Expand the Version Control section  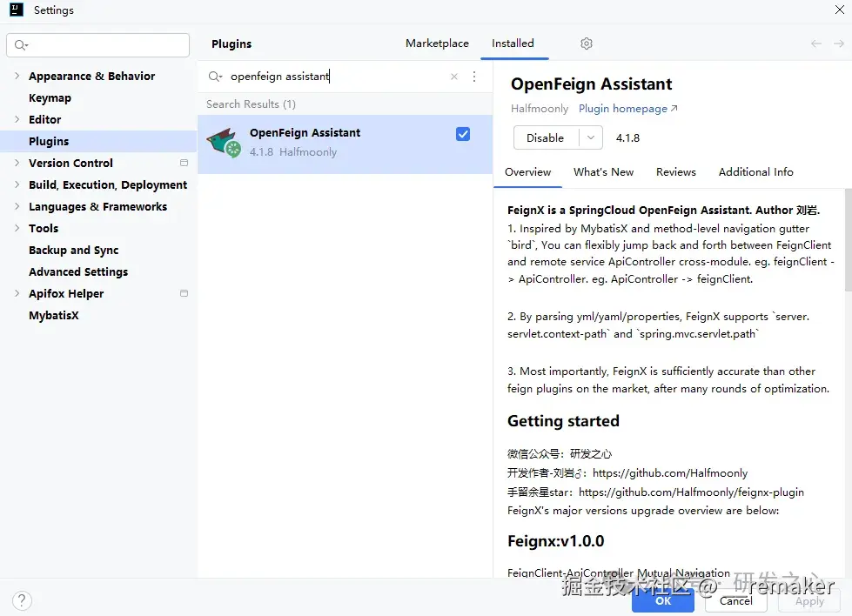pos(17,163)
